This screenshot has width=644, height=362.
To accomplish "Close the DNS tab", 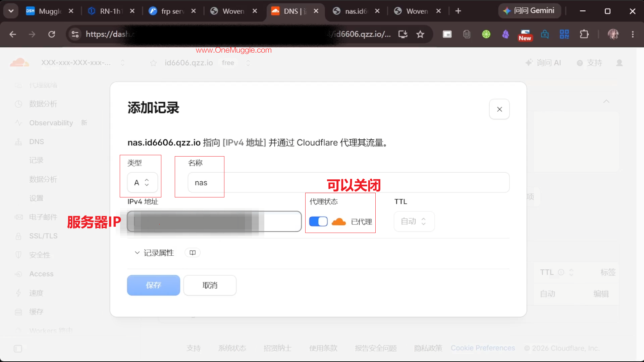I will (316, 11).
